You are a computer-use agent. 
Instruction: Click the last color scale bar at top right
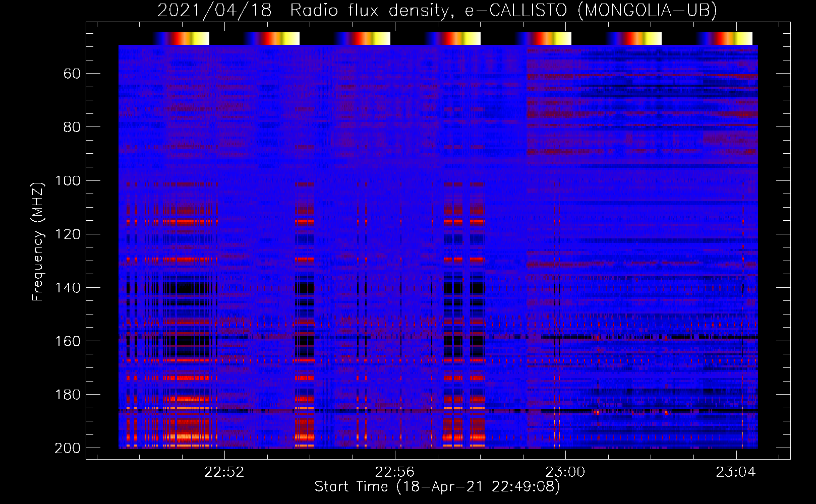tap(724, 38)
